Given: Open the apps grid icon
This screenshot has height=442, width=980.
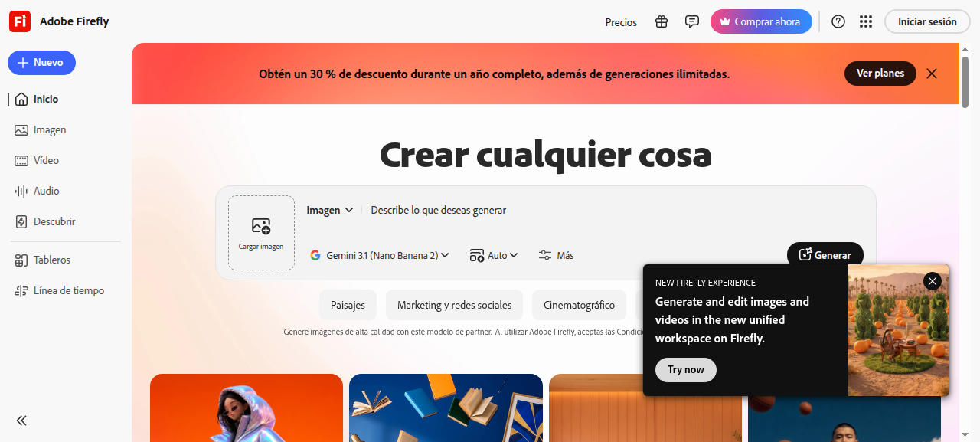Looking at the screenshot, I should [x=866, y=21].
